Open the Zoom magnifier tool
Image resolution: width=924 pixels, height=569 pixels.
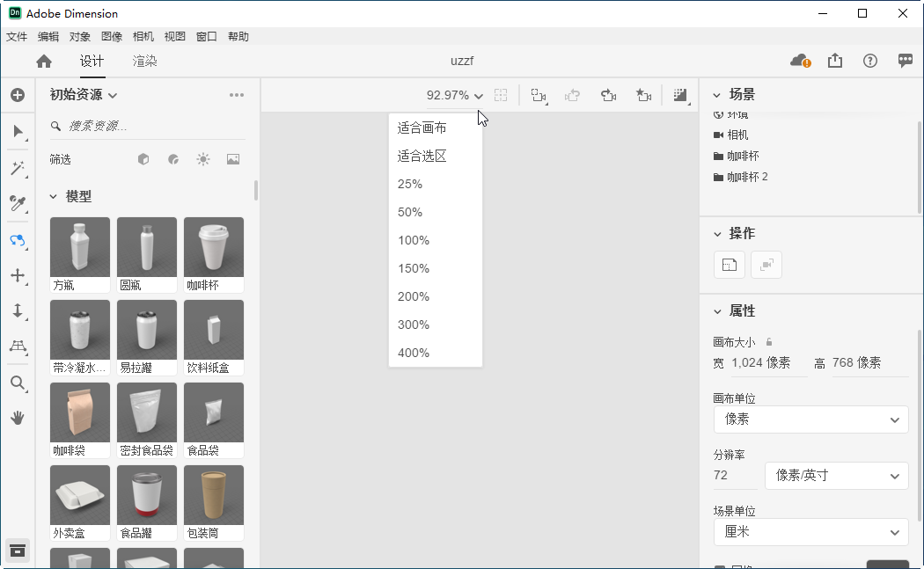(x=18, y=383)
